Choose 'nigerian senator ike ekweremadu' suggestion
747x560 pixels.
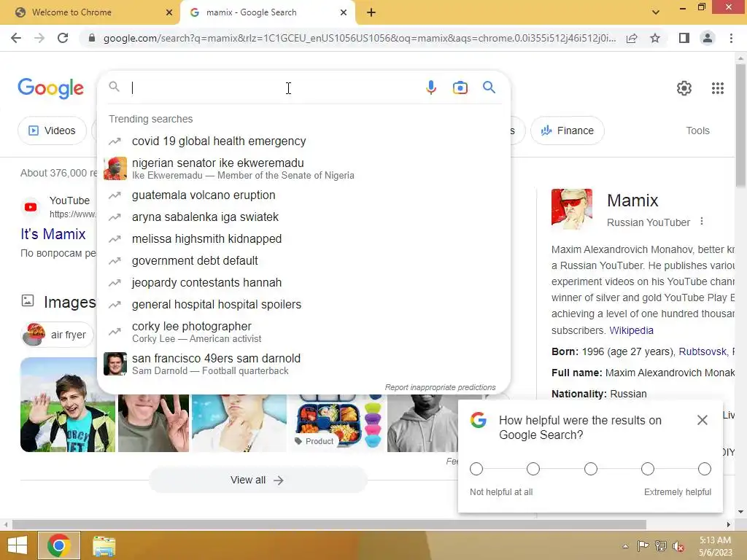click(x=303, y=168)
